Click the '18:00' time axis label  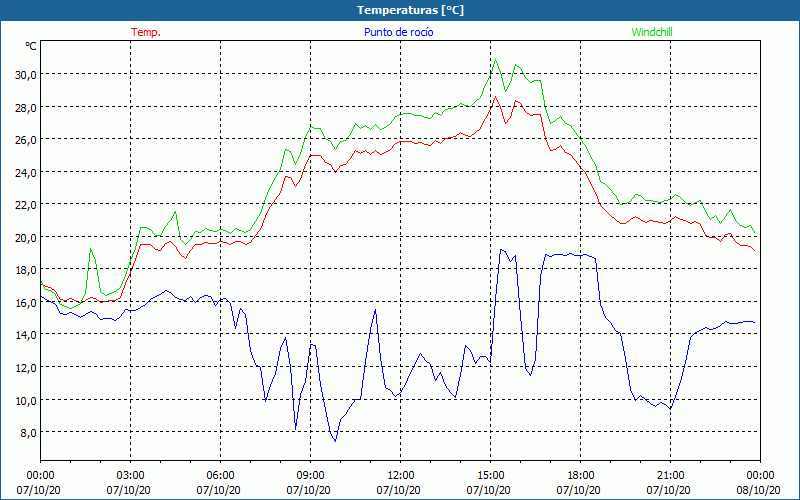(581, 476)
